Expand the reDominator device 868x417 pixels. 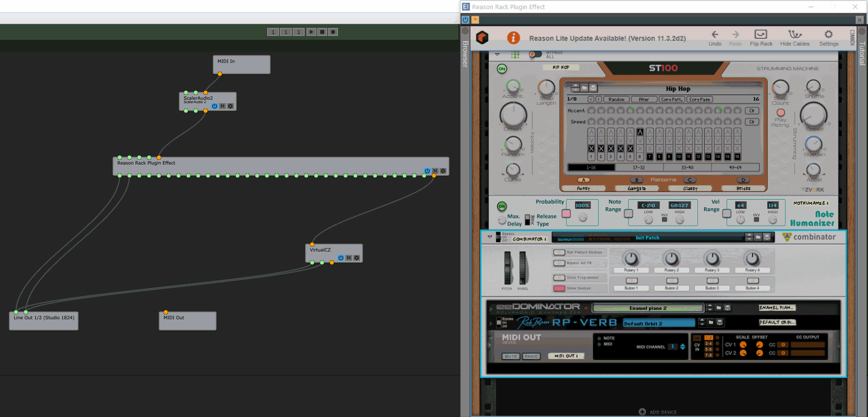[x=491, y=309]
